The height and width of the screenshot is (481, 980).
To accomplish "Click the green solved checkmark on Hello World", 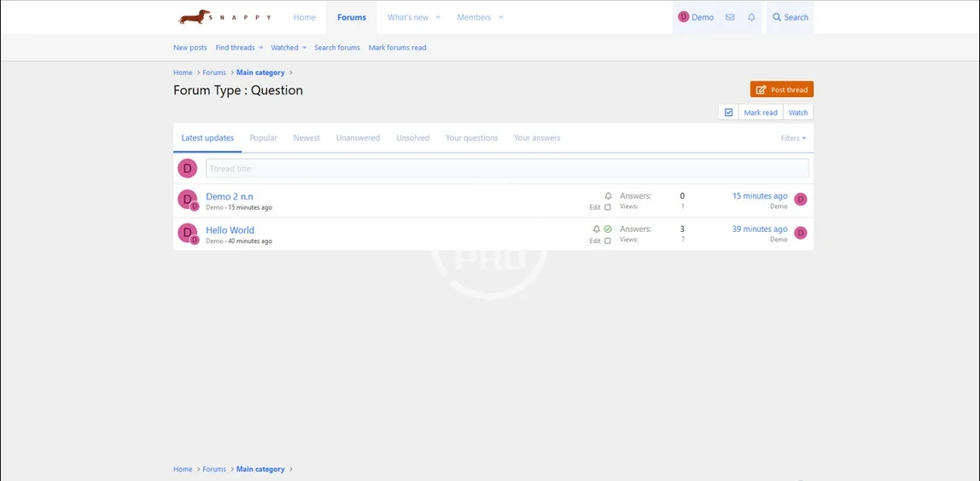I will pyautogui.click(x=608, y=229).
